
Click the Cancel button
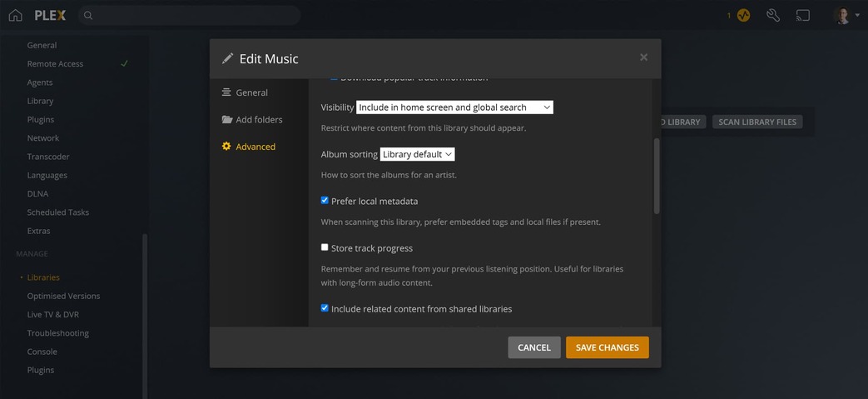coord(533,347)
